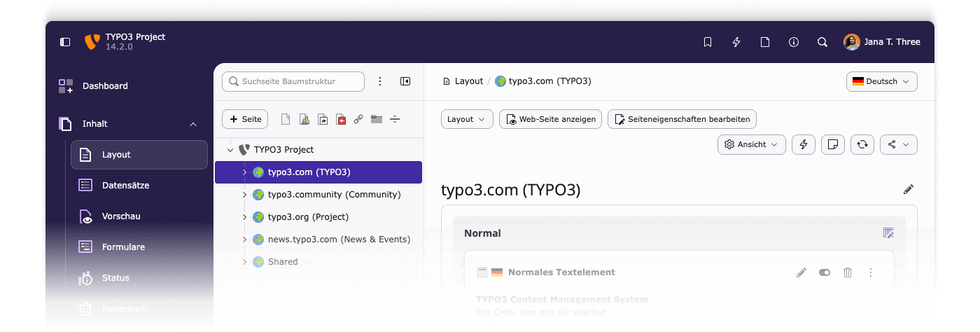
Task: Open the Deutsch language dropdown
Action: pyautogui.click(x=881, y=81)
